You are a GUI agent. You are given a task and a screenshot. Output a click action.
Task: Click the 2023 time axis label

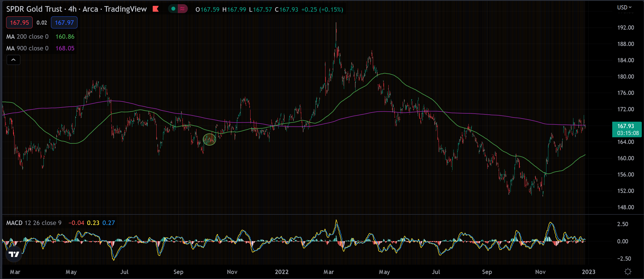pos(588,272)
